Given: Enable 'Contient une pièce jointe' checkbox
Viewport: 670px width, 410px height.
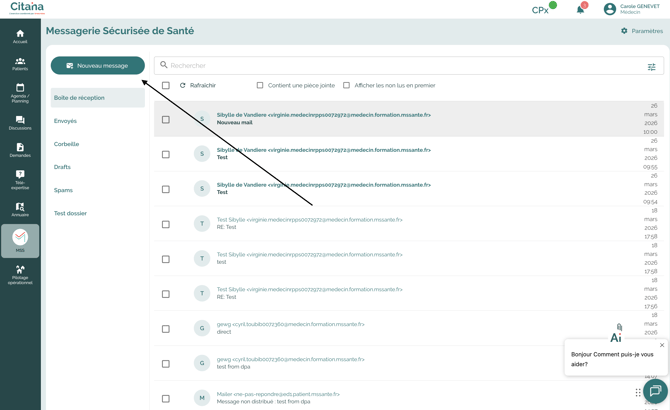Looking at the screenshot, I should pyautogui.click(x=260, y=86).
